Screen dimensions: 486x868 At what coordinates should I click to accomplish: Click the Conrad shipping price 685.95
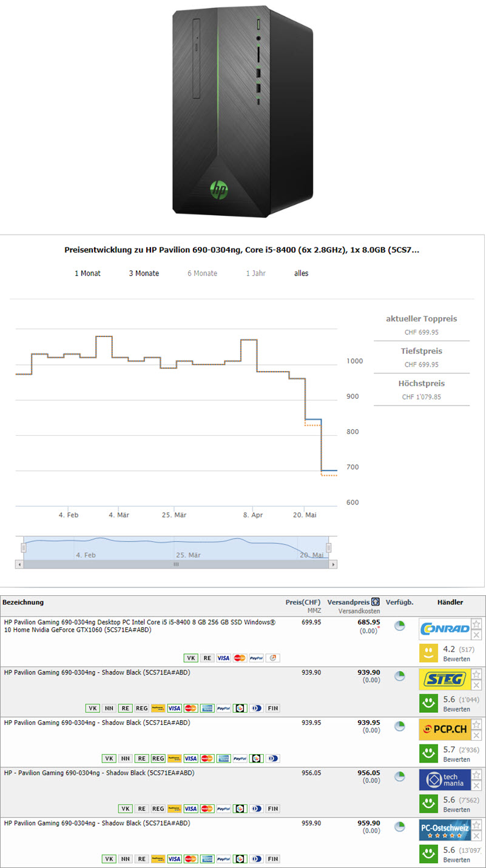tap(369, 622)
